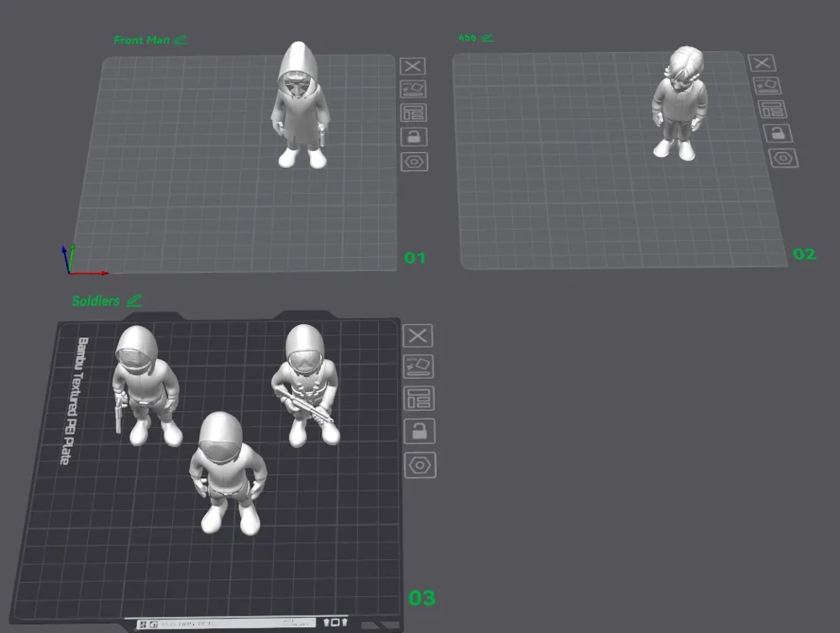
Task: Select the soldier with hands on hips
Action: [228, 474]
